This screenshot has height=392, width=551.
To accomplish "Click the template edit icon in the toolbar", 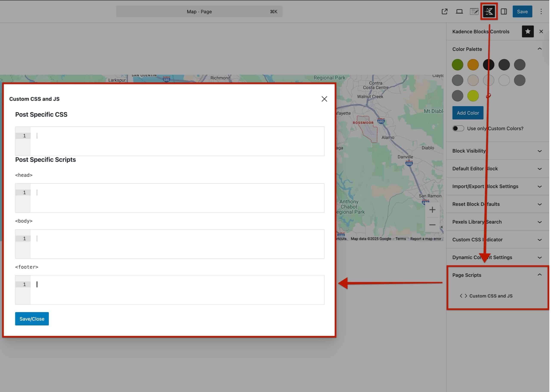I will [474, 11].
